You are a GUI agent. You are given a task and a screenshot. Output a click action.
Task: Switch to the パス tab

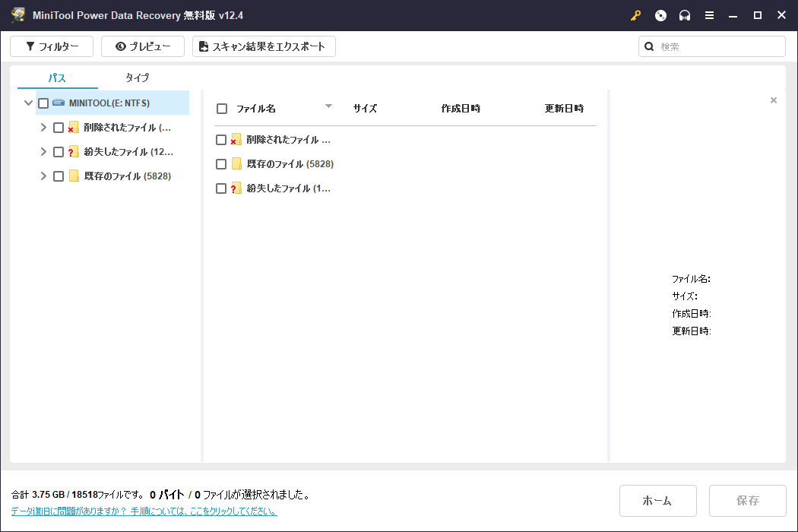click(57, 78)
